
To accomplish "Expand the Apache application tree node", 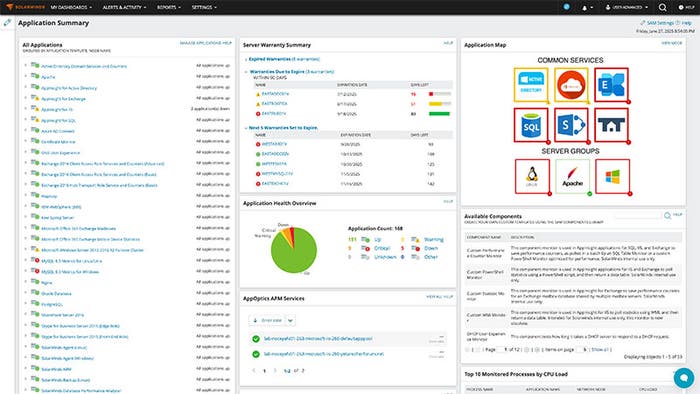I will 25,77.
